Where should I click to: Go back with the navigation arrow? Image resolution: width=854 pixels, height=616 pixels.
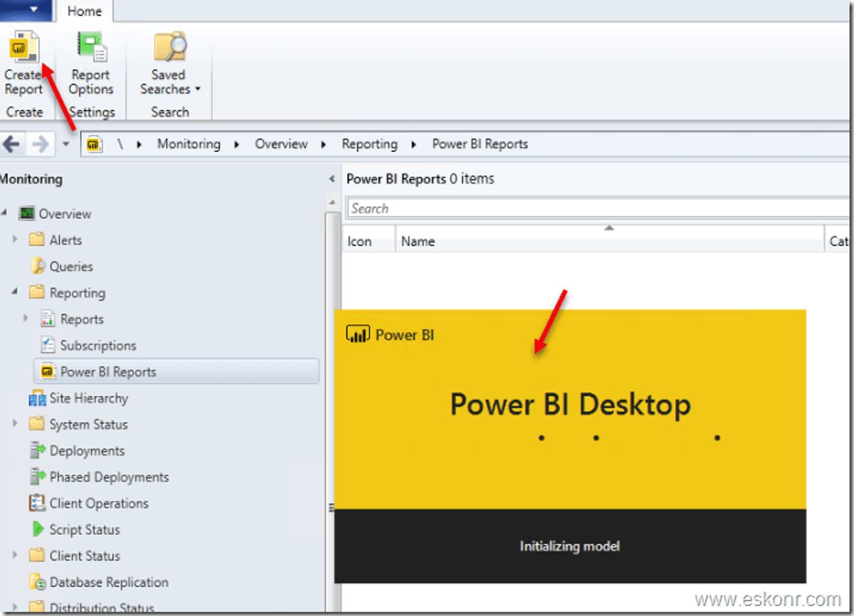coord(11,144)
